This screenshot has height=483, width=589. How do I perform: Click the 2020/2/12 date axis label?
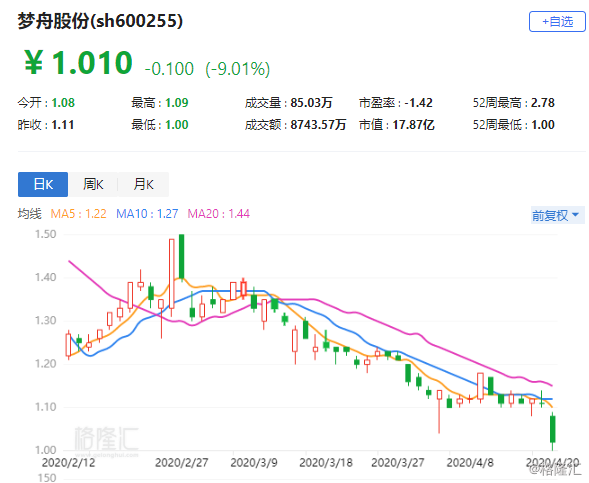pyautogui.click(x=68, y=462)
